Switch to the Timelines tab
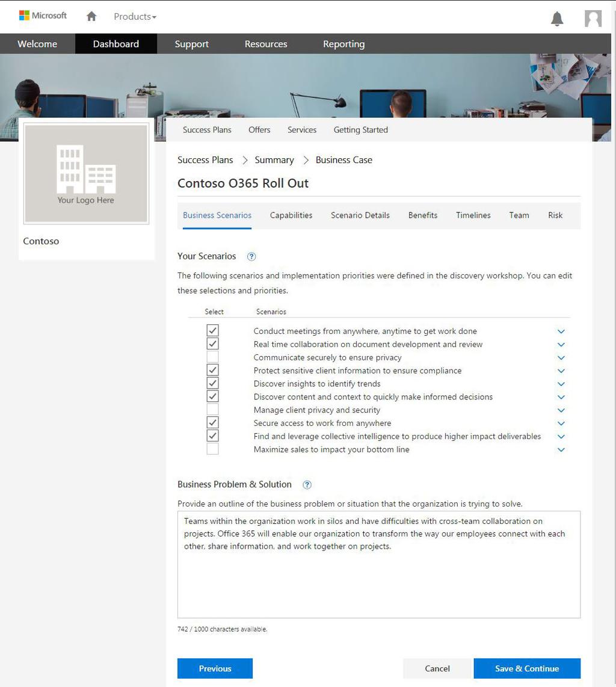The height and width of the screenshot is (687, 616). (x=473, y=215)
